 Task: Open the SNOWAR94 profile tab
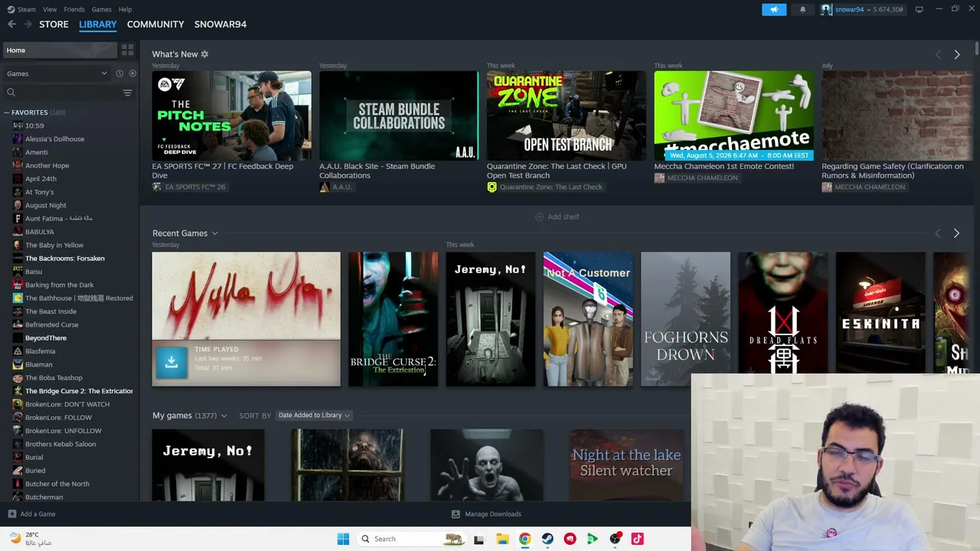(x=220, y=24)
